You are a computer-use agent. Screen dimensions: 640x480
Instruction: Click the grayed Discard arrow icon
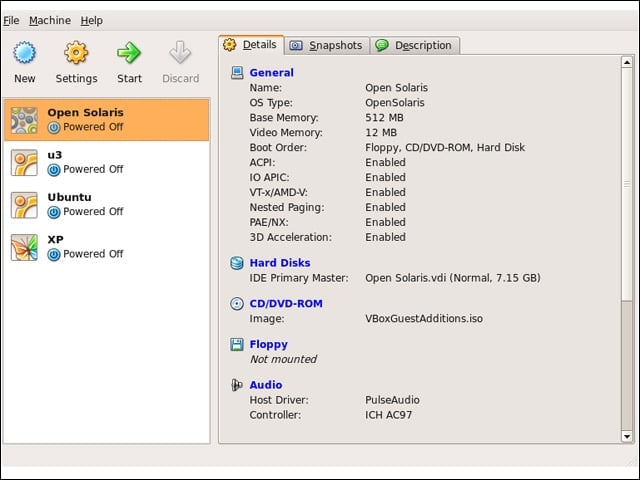(180, 52)
